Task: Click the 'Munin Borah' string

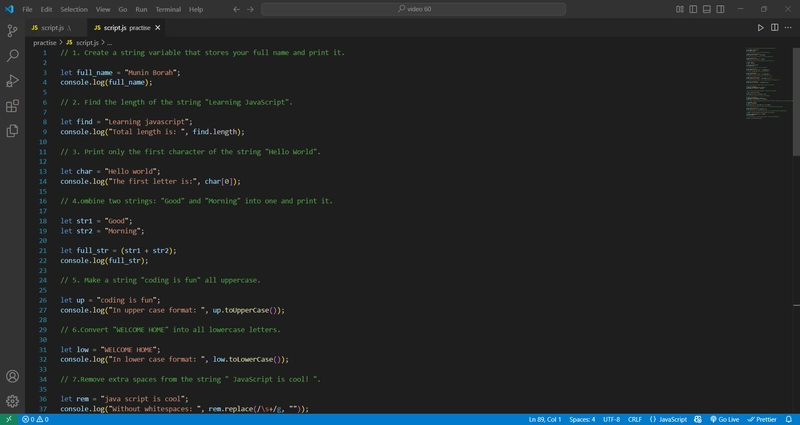Action: [x=151, y=72]
